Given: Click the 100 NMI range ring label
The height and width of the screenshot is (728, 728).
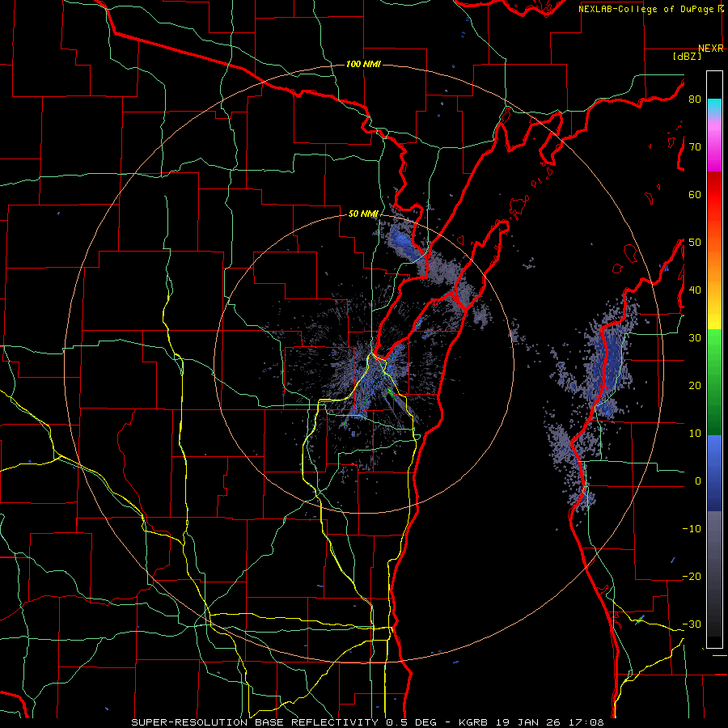Looking at the screenshot, I should tap(363, 64).
